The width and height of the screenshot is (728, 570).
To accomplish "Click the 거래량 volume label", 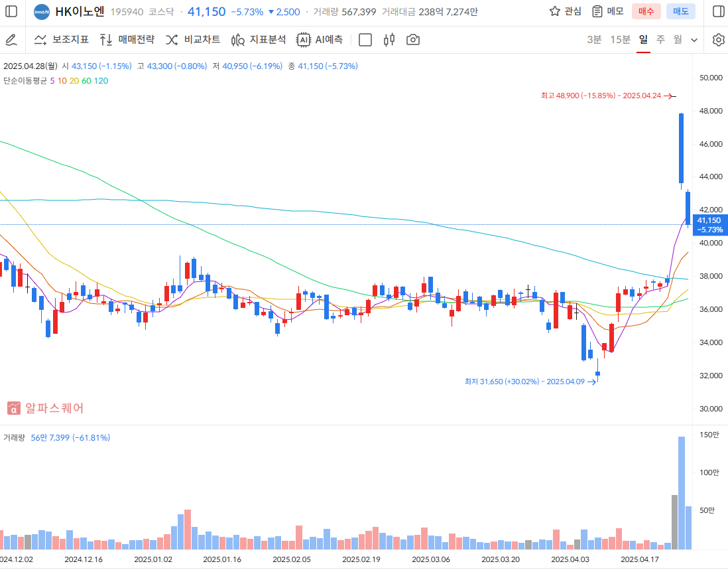I will [14, 437].
